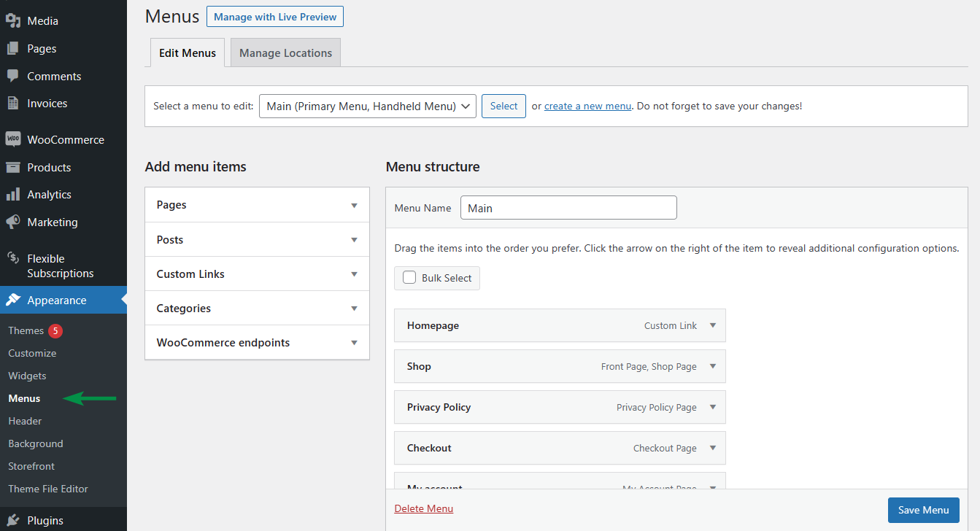Expand the Shop menu item options arrow

[x=713, y=366]
